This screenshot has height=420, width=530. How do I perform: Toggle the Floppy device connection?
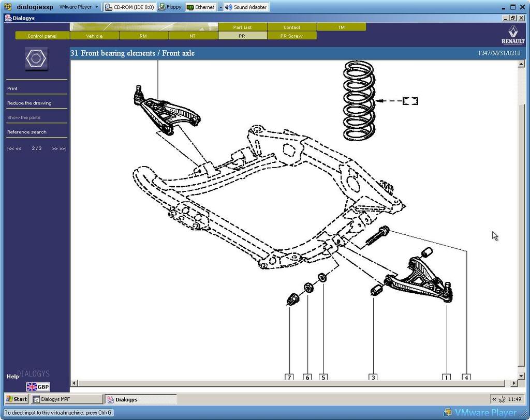[x=170, y=7]
